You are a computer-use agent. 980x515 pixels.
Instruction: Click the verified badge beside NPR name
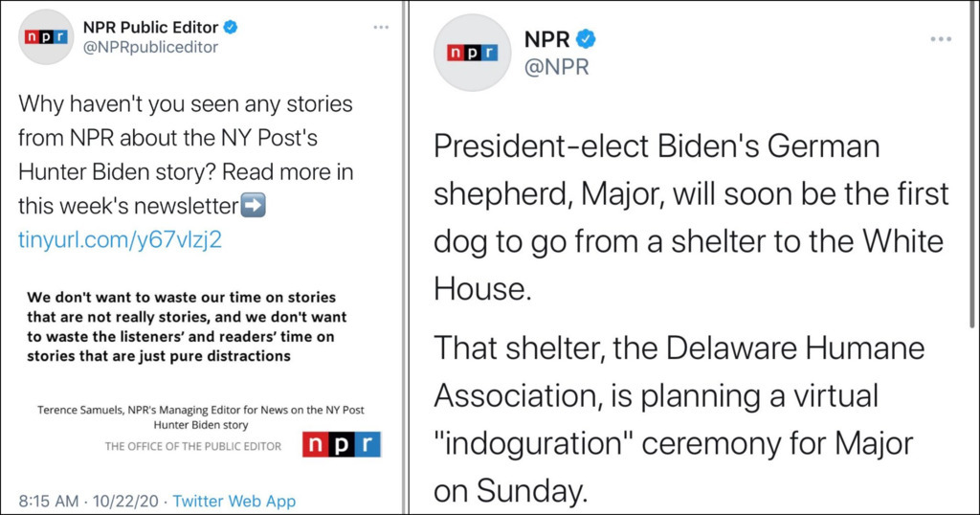(586, 38)
